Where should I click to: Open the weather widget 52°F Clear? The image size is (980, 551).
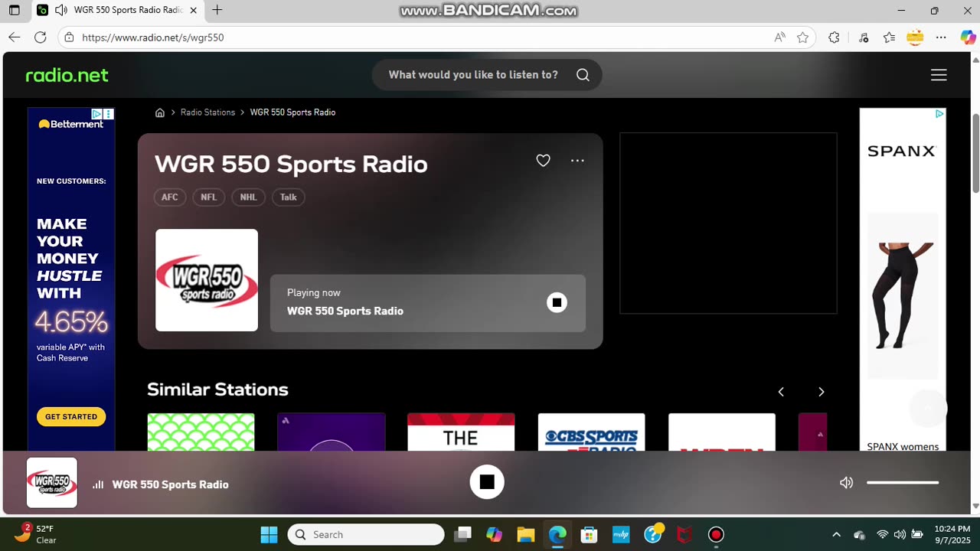[x=37, y=534]
